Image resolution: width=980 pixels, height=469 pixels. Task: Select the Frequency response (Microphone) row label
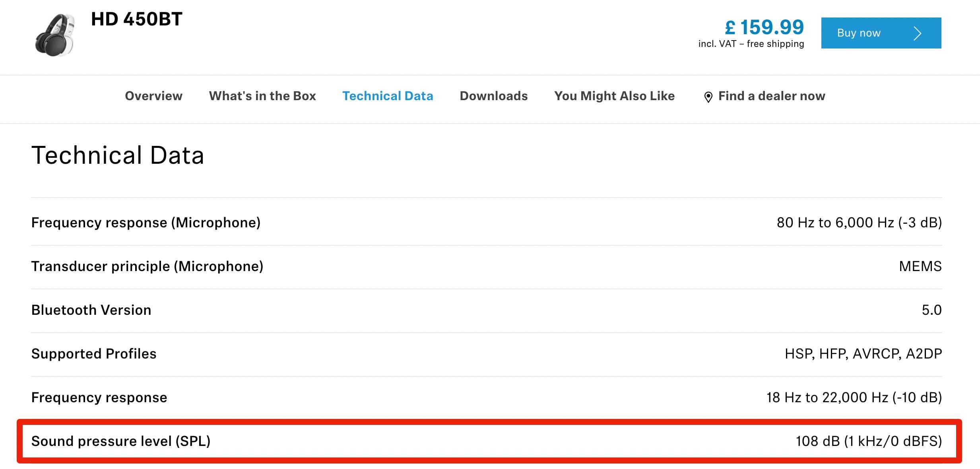pos(146,223)
